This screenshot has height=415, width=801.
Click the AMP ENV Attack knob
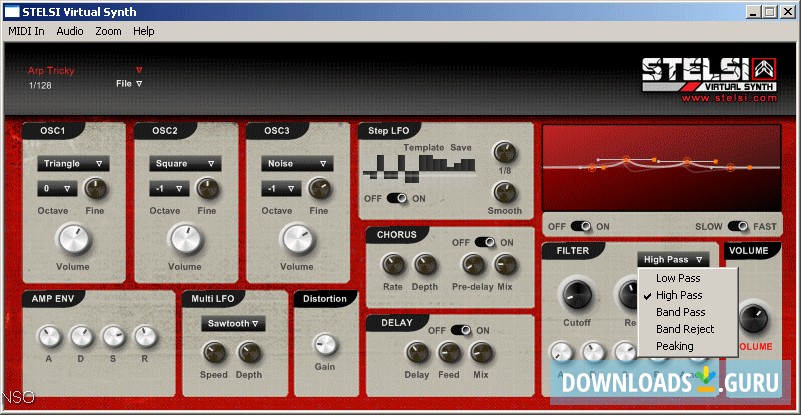(x=50, y=337)
